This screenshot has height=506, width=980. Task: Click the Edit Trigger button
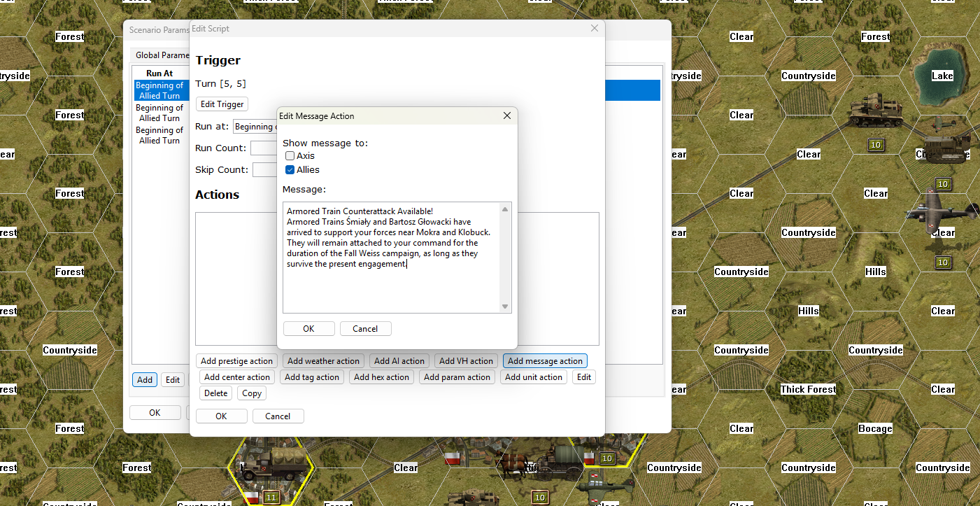pyautogui.click(x=222, y=104)
